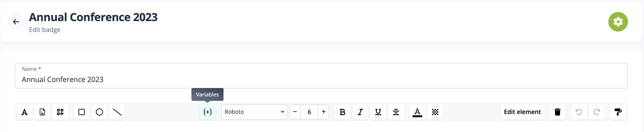Open the text color picker
This screenshot has width=644, height=132.
[x=417, y=112]
